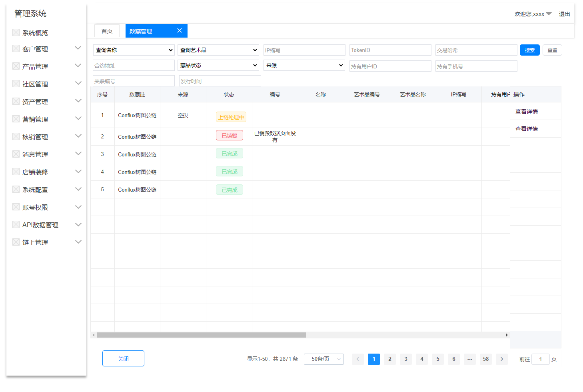Click the pagination ellipsis button
This screenshot has width=583, height=392.
[470, 359]
